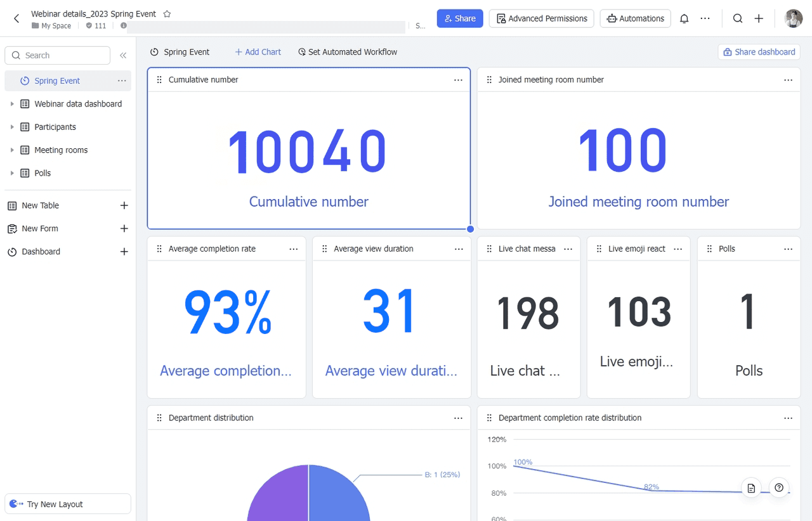Click the floating document icon button
Viewport: 812px width, 521px height.
click(x=751, y=487)
